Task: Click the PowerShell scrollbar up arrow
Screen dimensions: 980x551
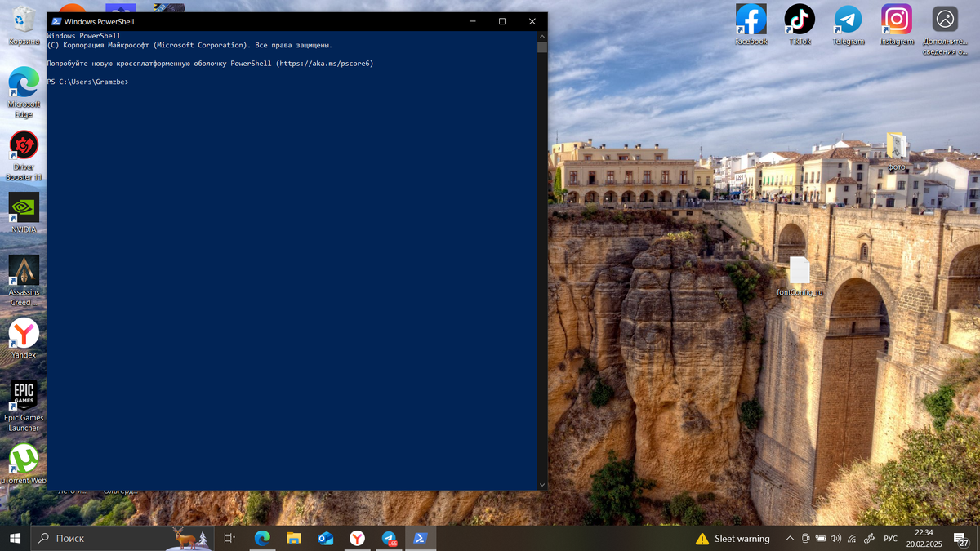Action: [x=542, y=36]
